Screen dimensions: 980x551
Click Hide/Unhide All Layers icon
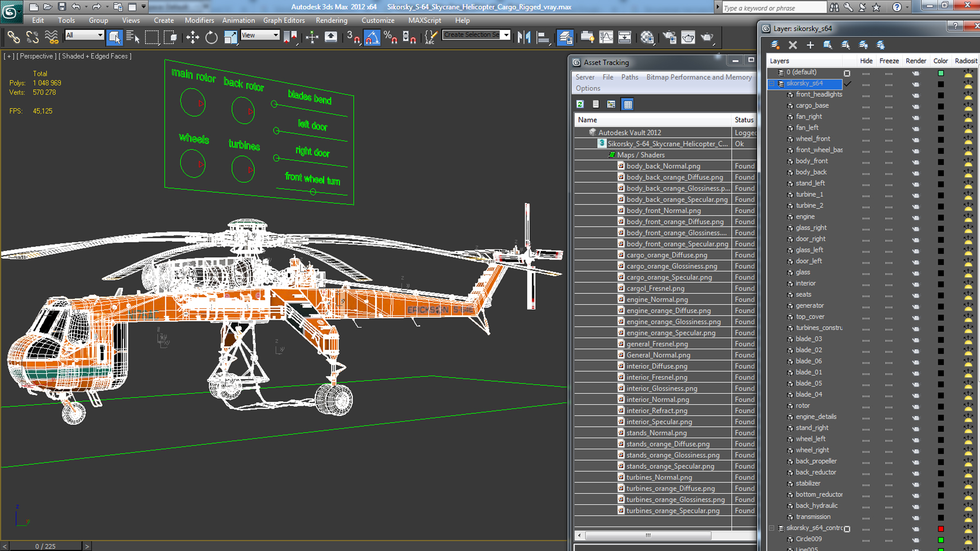click(x=863, y=45)
